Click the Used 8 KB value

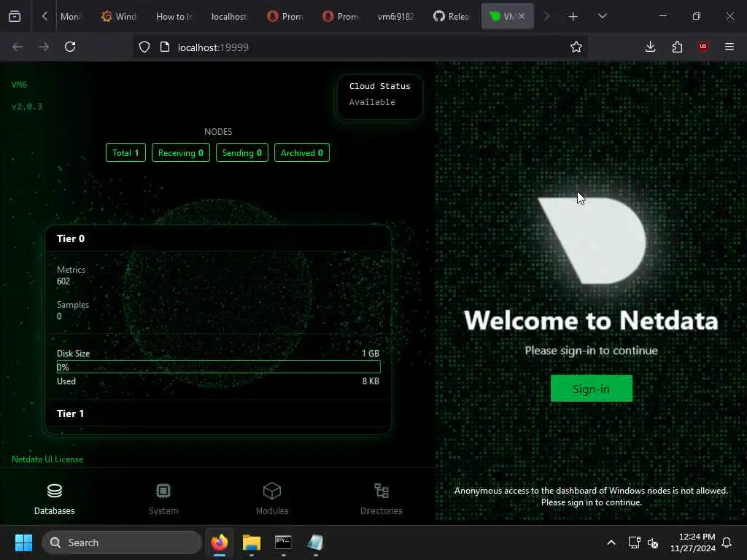pyautogui.click(x=371, y=381)
